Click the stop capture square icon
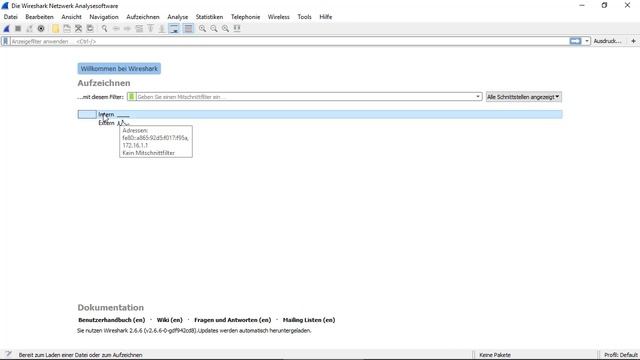The image size is (640, 360). click(x=18, y=29)
